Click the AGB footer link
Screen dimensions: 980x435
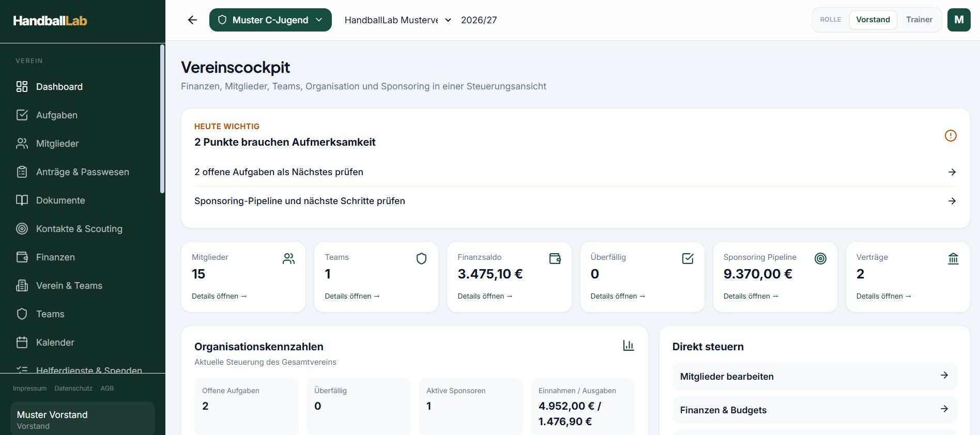(107, 389)
